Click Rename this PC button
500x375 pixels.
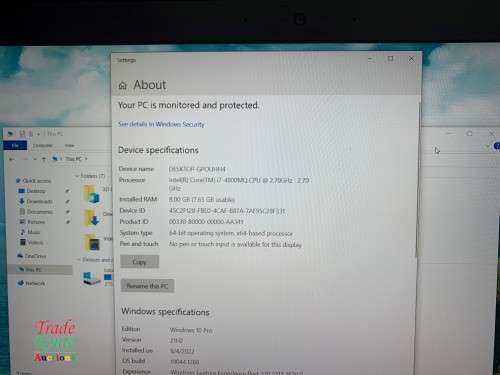(147, 286)
